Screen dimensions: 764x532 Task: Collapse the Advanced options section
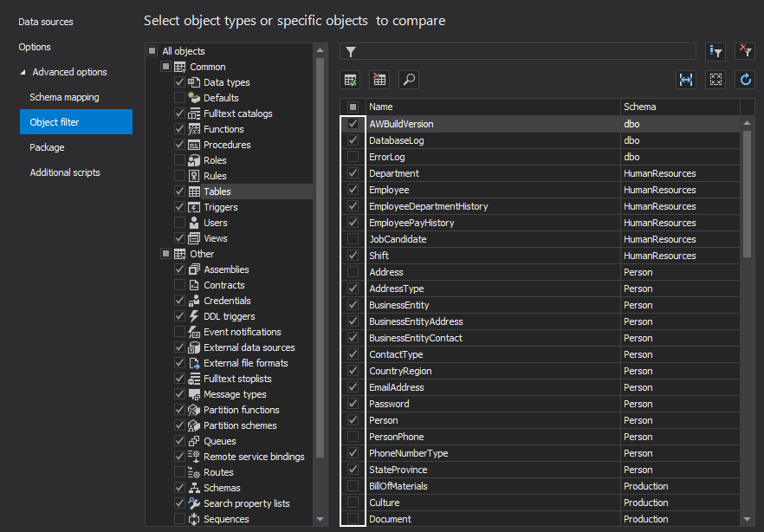23,73
